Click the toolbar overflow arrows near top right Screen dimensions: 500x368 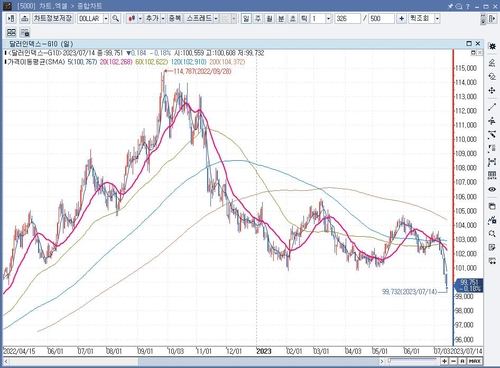[x=483, y=19]
